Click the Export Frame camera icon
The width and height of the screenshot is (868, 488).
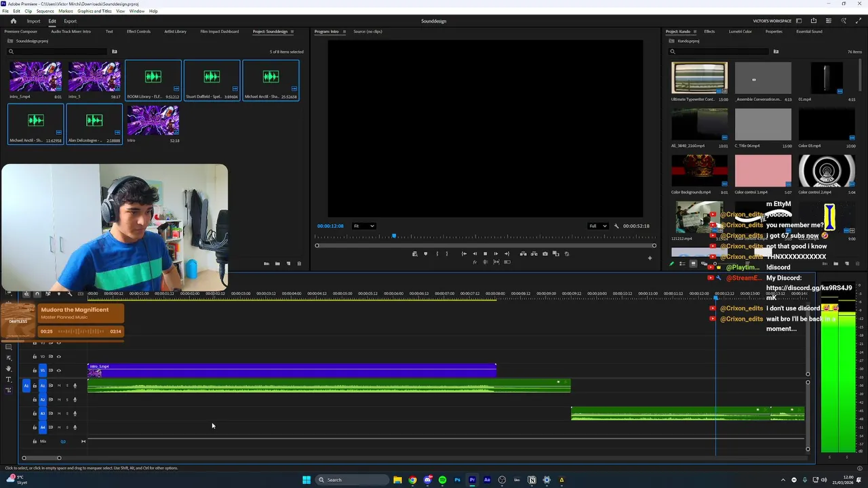tap(545, 254)
